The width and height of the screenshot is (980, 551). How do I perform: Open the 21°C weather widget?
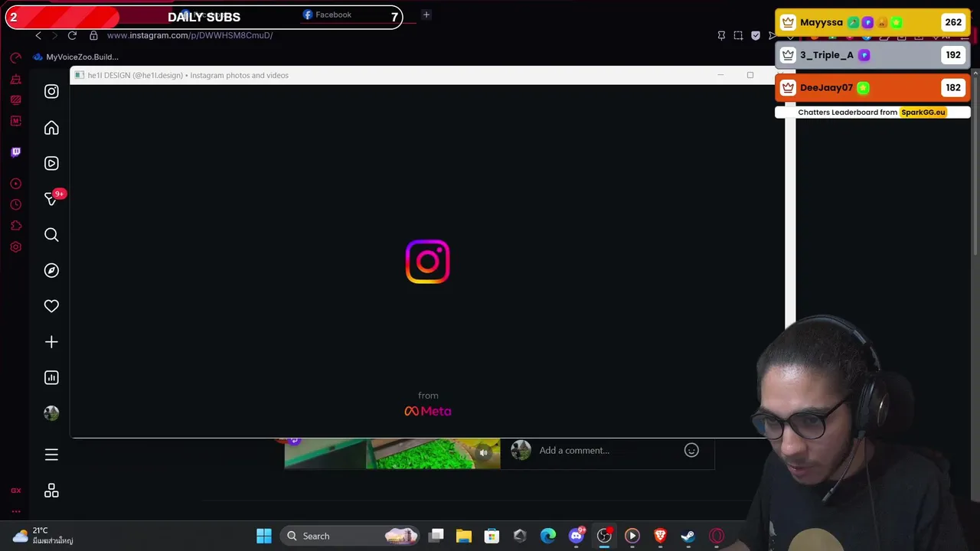(42, 536)
